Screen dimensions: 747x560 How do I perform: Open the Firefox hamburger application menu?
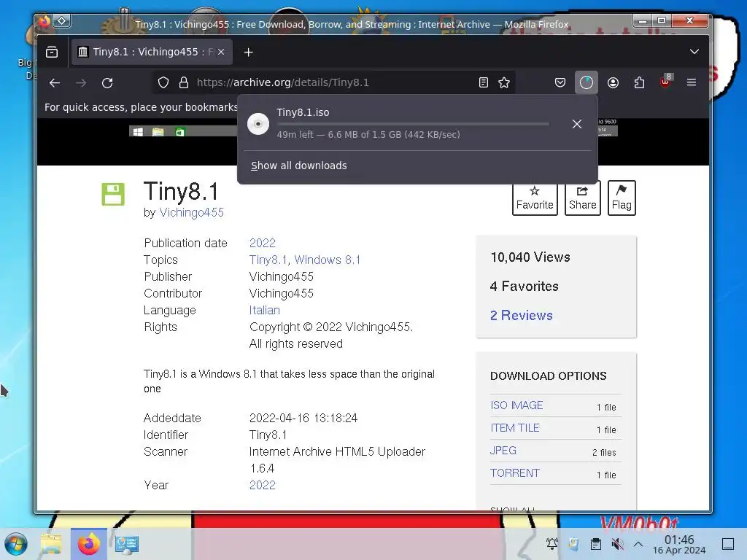(x=692, y=82)
